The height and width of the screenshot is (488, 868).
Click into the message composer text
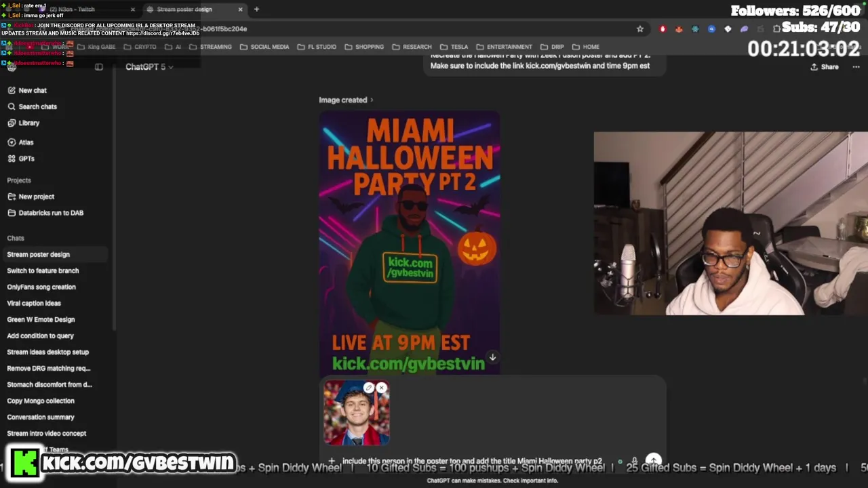pos(472,461)
